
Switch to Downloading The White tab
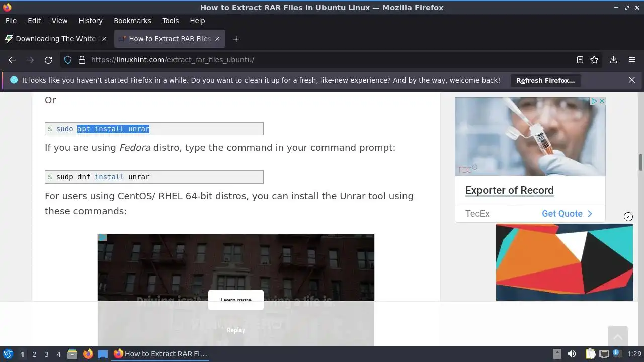click(x=55, y=39)
